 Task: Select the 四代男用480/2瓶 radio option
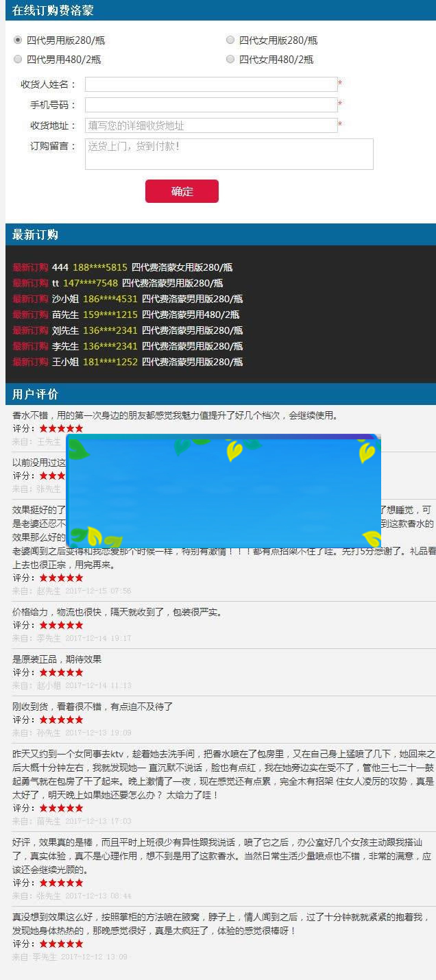point(18,60)
